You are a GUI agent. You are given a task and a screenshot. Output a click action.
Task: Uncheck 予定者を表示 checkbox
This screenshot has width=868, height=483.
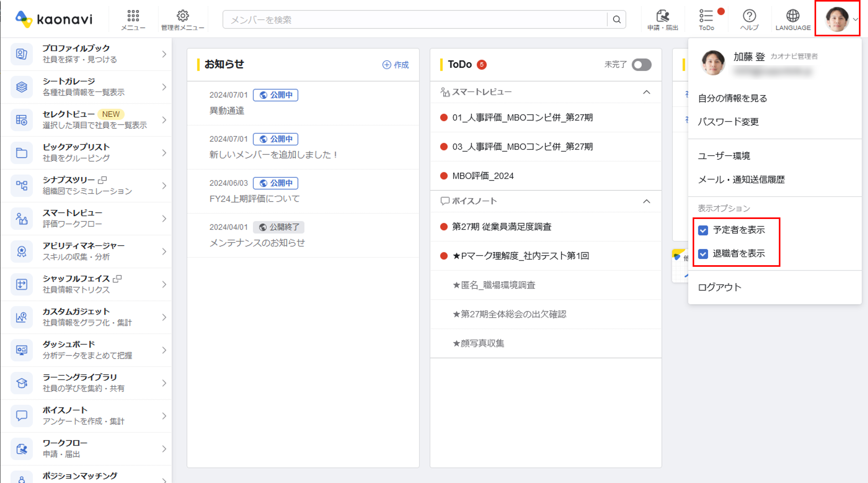point(703,230)
